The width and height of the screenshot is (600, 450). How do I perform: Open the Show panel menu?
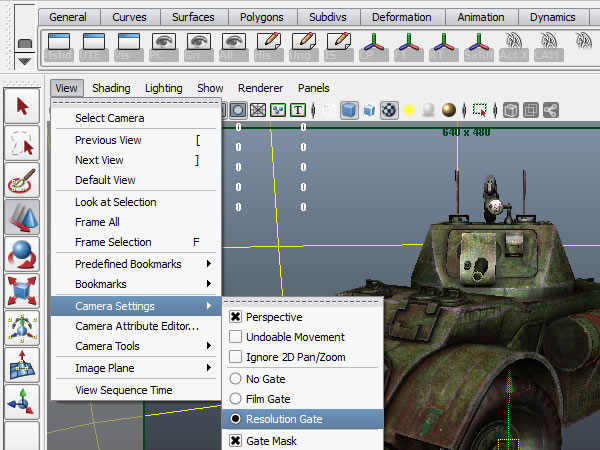pyautogui.click(x=210, y=88)
